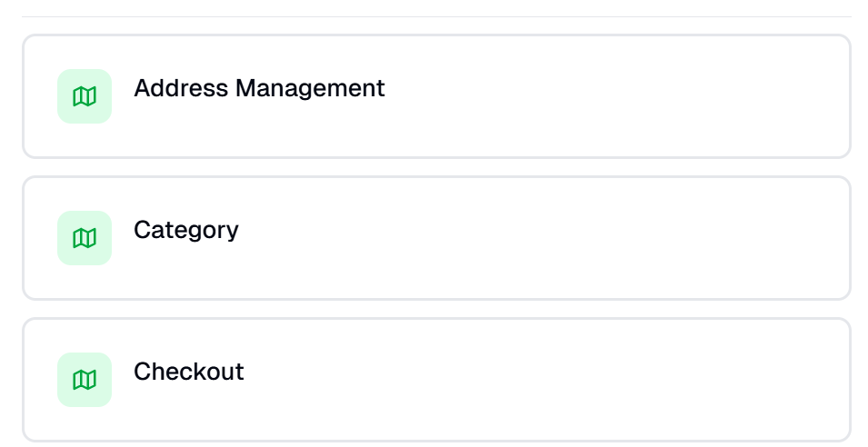Open the Address Management title link
The width and height of the screenshot is (868, 447).
[x=259, y=88]
